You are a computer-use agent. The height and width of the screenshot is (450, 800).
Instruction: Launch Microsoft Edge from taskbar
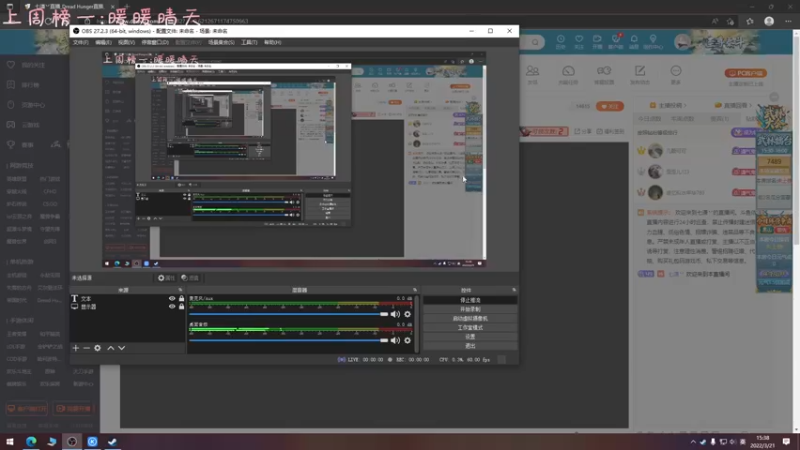coord(31,442)
